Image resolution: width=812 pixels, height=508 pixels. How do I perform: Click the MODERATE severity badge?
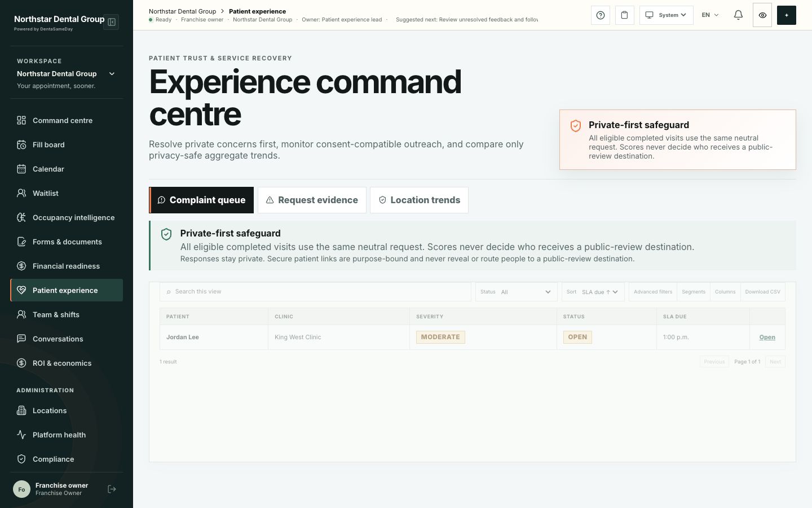click(x=440, y=338)
